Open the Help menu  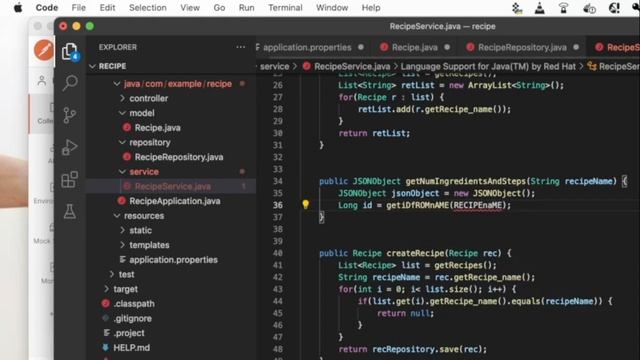(x=371, y=8)
